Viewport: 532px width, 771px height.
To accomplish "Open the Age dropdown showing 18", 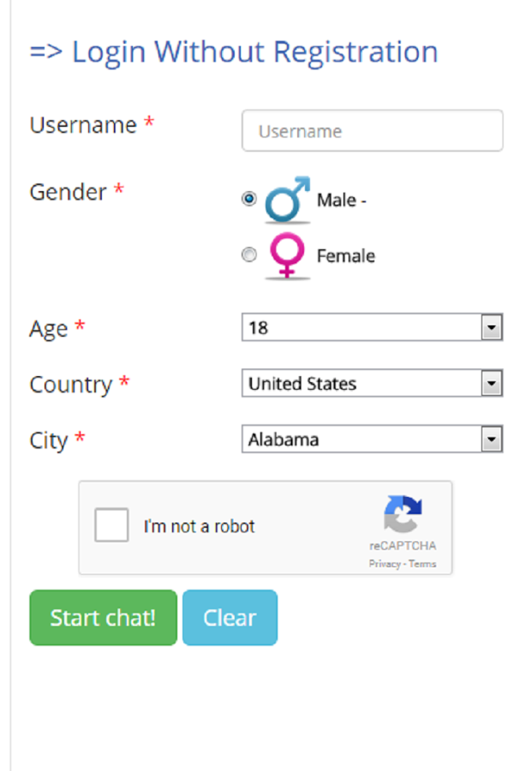I will coord(372,327).
